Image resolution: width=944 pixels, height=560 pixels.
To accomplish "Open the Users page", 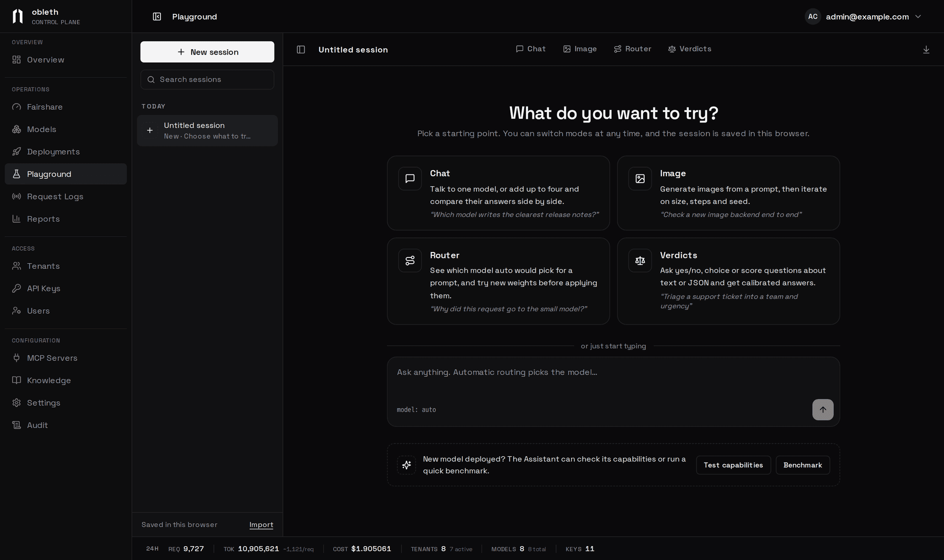I will pos(66,311).
